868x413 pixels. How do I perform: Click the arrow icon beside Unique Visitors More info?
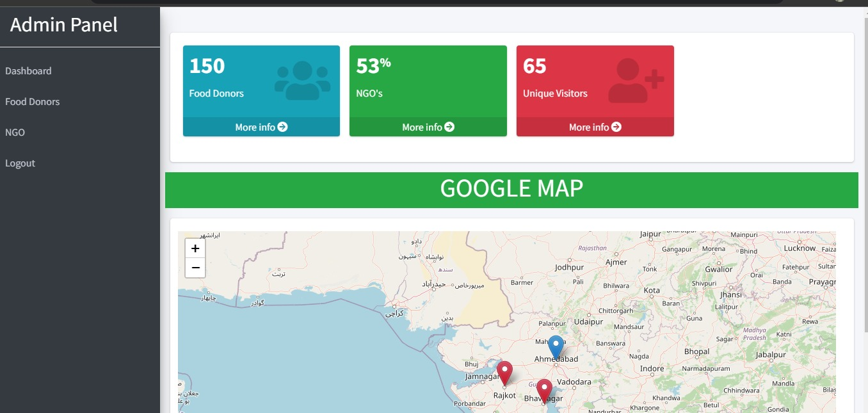coord(616,127)
